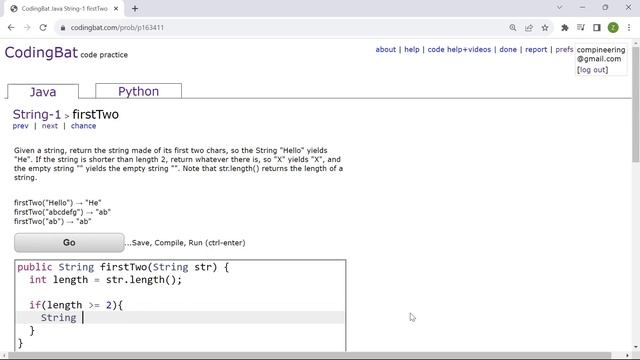Open the green profile avatar
Image resolution: width=640 pixels, height=360 pixels.
(613, 28)
